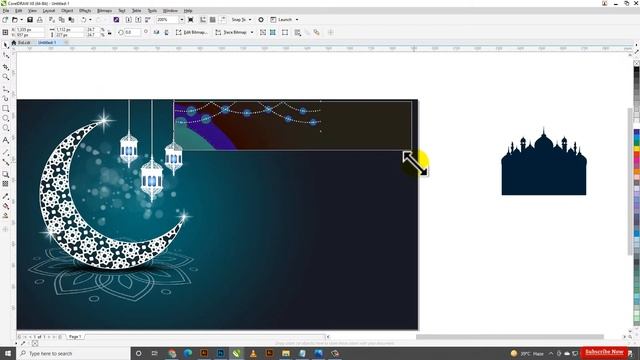Open the Options gear icon
The height and width of the screenshot is (360, 640).
(261, 20)
